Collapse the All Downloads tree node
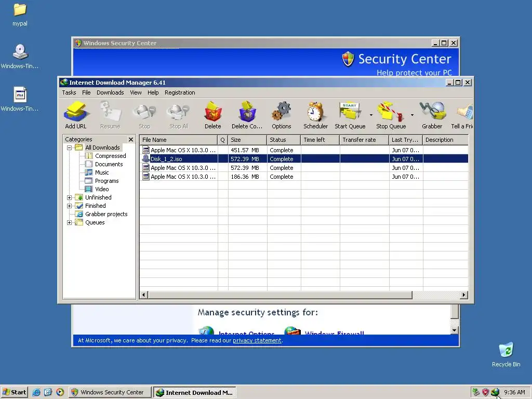This screenshot has height=399, width=532. click(x=69, y=148)
